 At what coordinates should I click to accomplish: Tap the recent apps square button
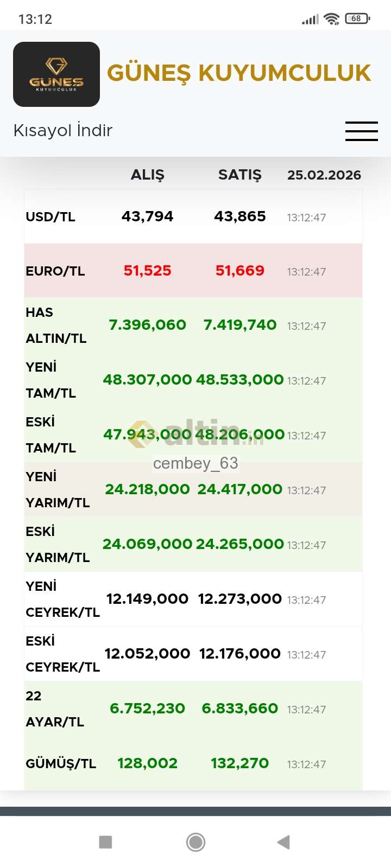coord(105,842)
